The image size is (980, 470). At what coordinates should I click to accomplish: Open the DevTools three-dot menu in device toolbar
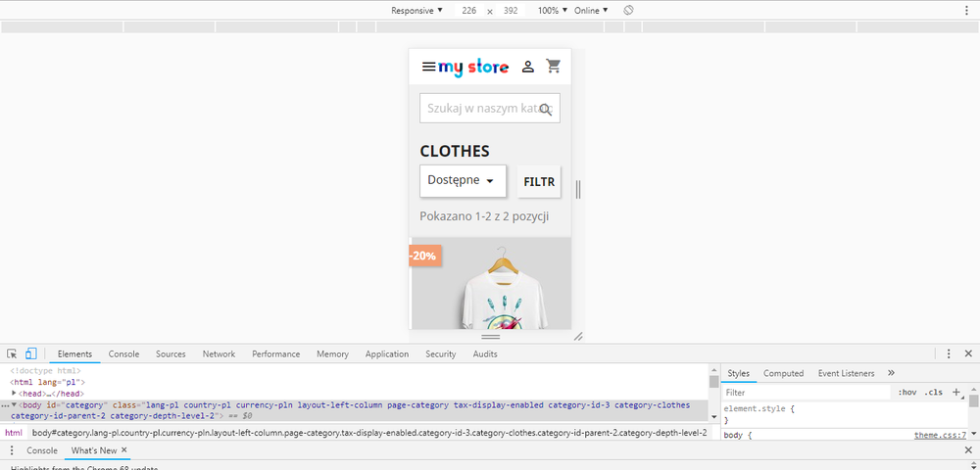coord(966,10)
